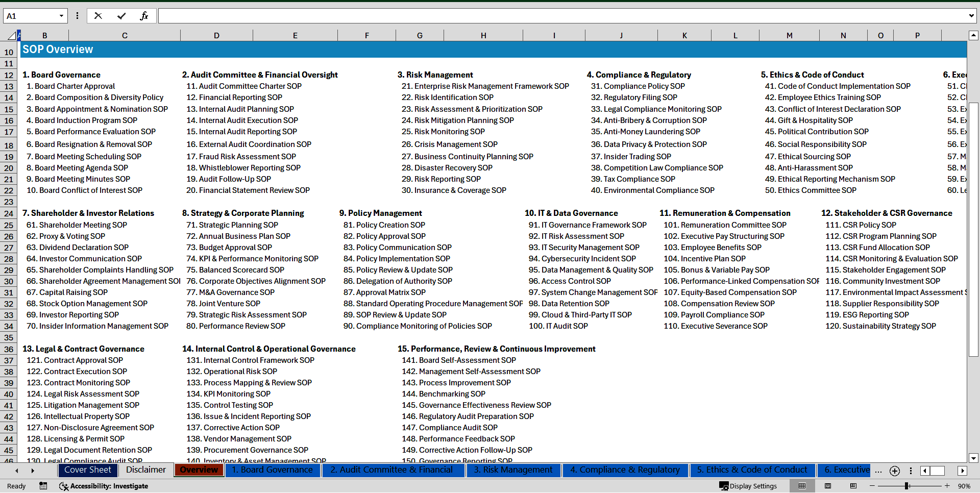This screenshot has height=493, width=980.
Task: Click the Enter checkmark icon in formula bar
Action: coord(121,16)
